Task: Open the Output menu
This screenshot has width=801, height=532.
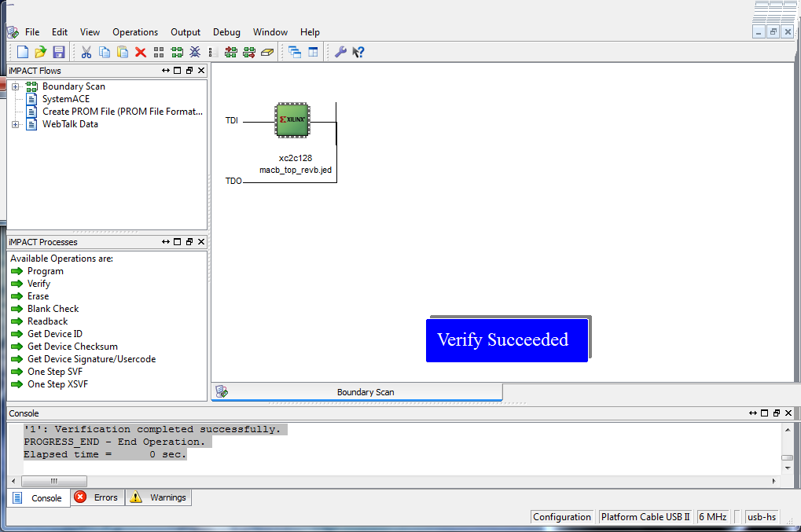Action: pos(186,32)
